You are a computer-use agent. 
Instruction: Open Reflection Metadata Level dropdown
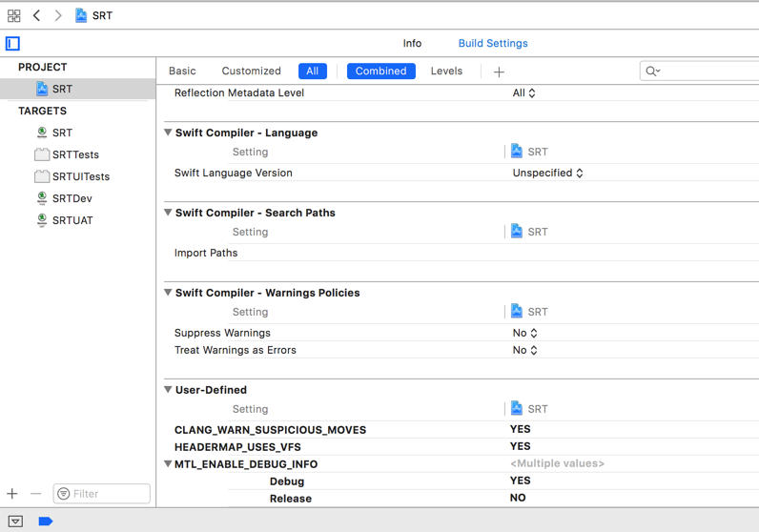[523, 92]
